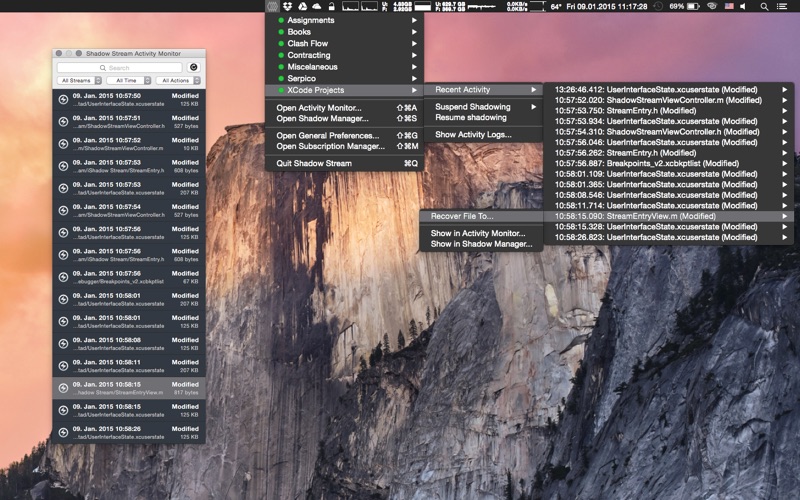Click the 64° temperature reading in menu bar
The image size is (800, 500).
(x=556, y=6)
